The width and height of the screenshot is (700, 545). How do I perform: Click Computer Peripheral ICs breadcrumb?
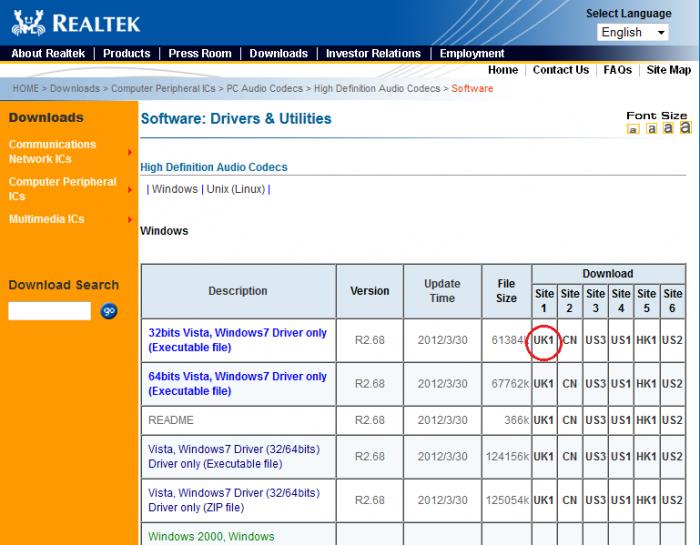point(163,88)
